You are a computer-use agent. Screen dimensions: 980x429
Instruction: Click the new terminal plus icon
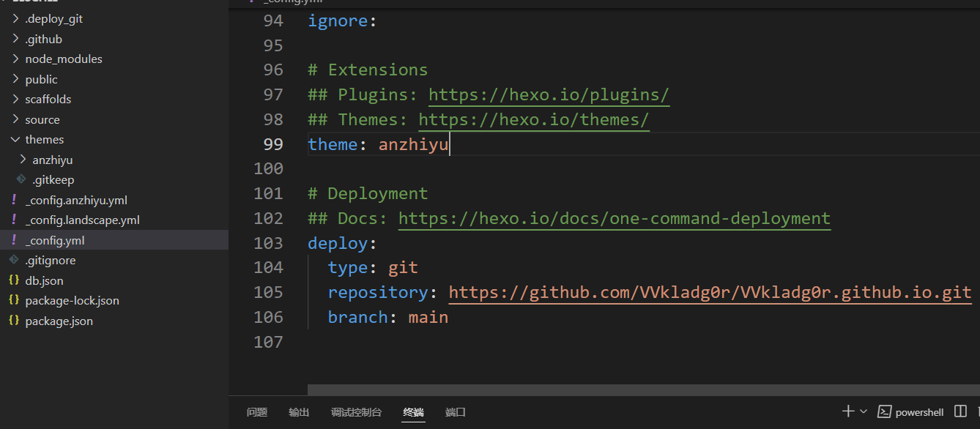(848, 411)
